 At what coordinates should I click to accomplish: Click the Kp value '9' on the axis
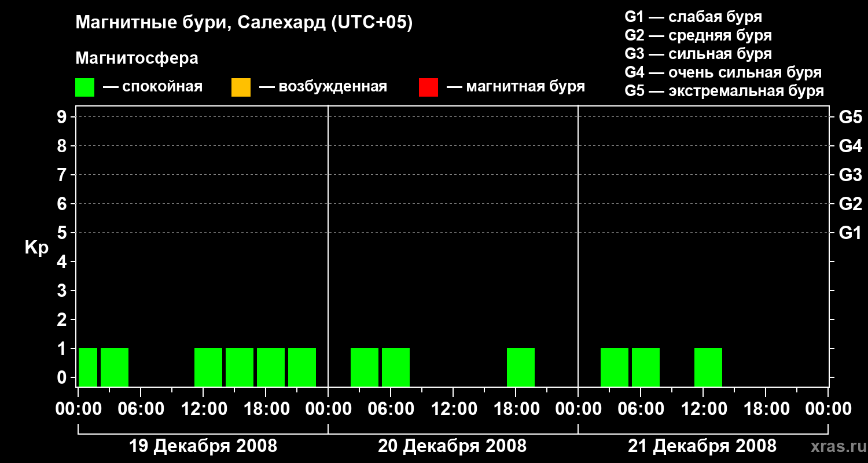(63, 117)
